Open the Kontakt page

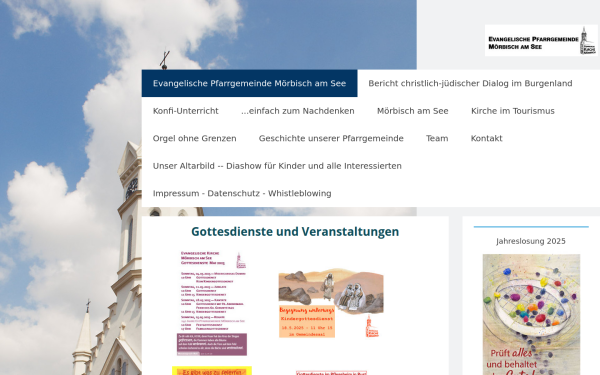pyautogui.click(x=486, y=138)
